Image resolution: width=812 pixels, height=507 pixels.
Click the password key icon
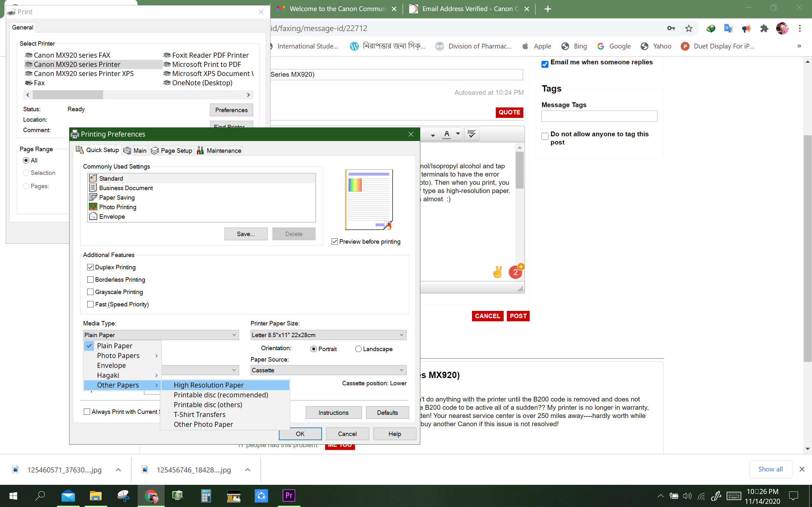tap(671, 29)
